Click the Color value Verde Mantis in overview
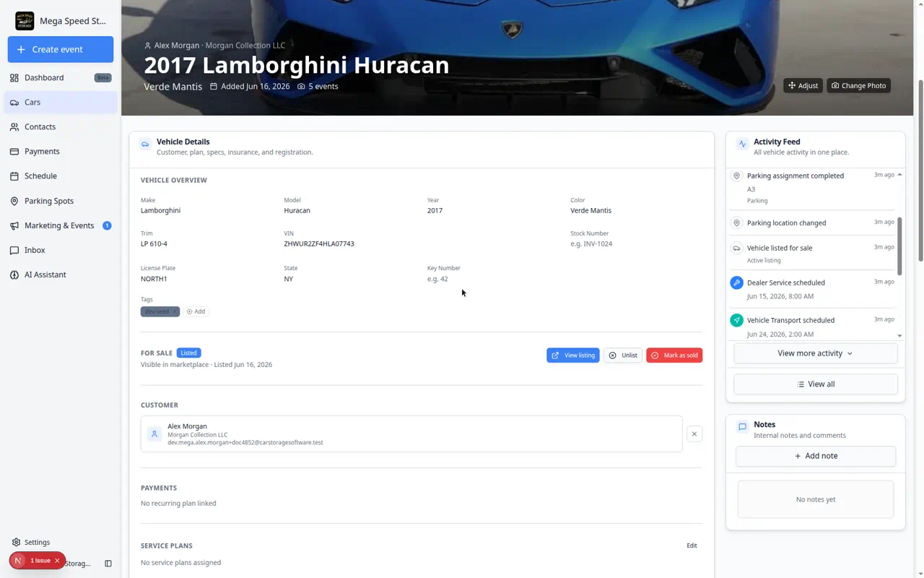Screen dimensions: 924x578 (x=590, y=210)
